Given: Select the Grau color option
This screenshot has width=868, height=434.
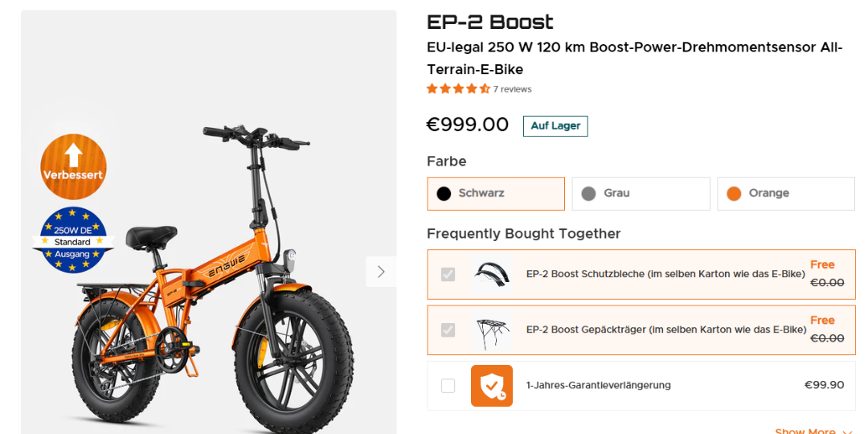Looking at the screenshot, I should point(641,194).
